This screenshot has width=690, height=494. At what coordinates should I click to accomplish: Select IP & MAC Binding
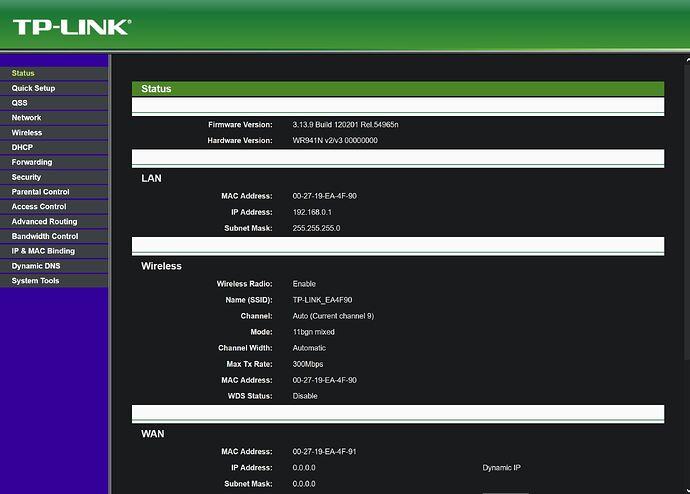pyautogui.click(x=54, y=251)
